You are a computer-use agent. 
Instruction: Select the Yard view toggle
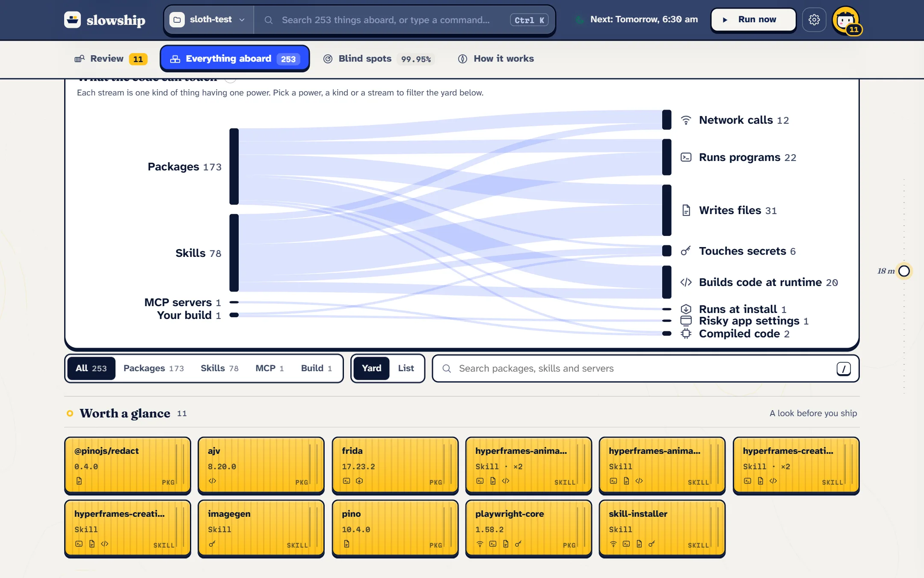click(x=371, y=368)
